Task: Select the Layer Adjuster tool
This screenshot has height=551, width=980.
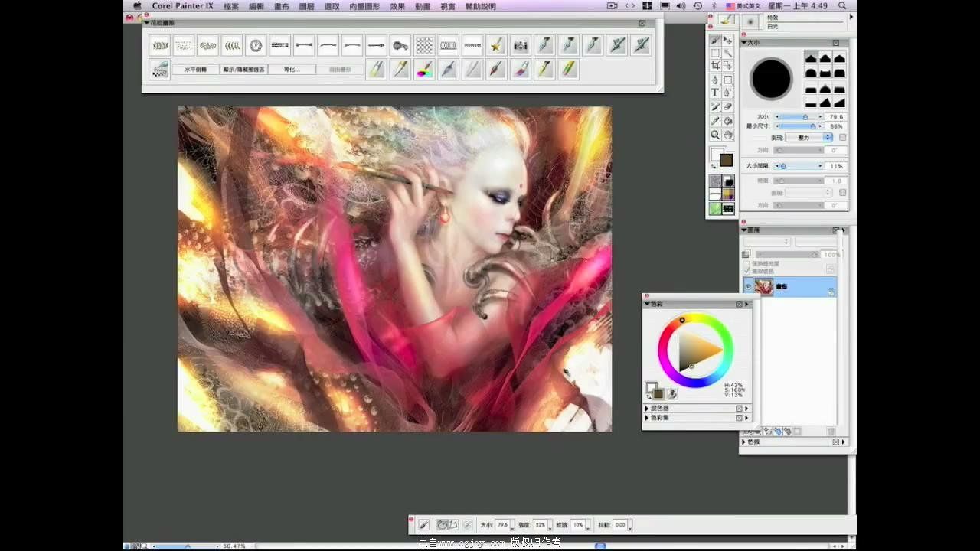Action: 728,41
